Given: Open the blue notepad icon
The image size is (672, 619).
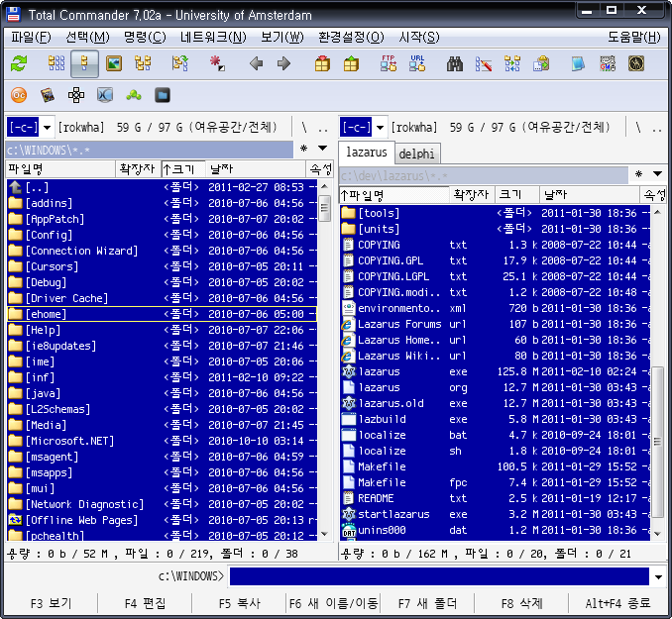Looking at the screenshot, I should (578, 63).
